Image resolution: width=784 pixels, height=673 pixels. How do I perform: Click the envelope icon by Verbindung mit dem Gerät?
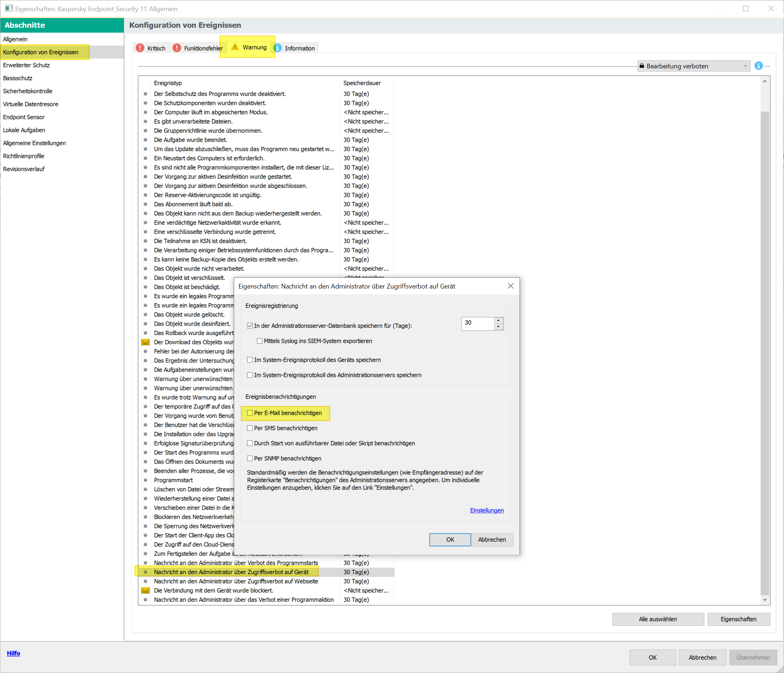145,590
